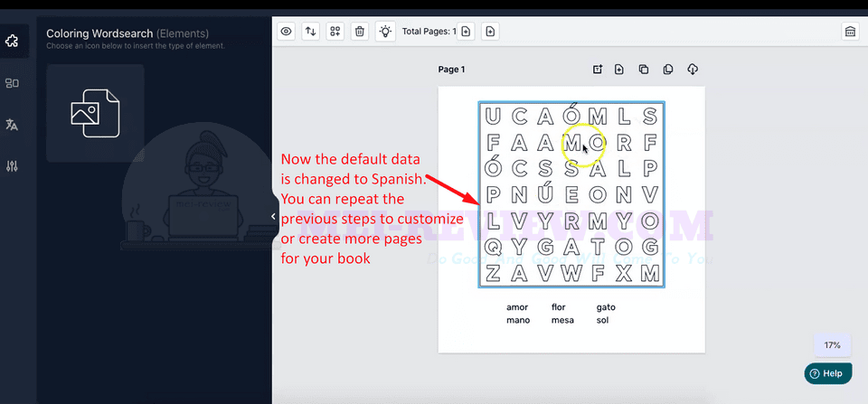Click the word 'mano' in word list
This screenshot has height=404, width=868.
coord(517,321)
